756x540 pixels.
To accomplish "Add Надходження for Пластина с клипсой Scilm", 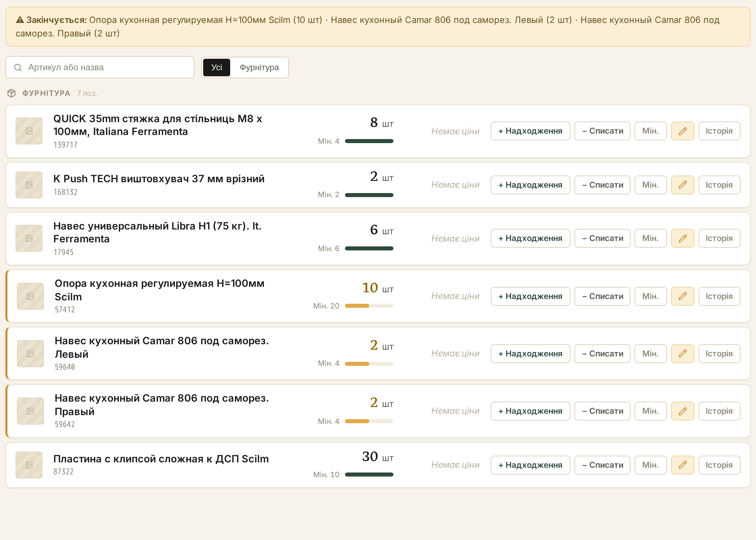I will (530, 465).
